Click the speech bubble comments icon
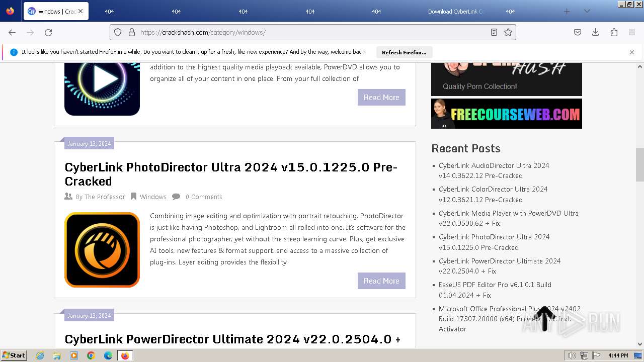The height and width of the screenshot is (362, 644). (176, 197)
